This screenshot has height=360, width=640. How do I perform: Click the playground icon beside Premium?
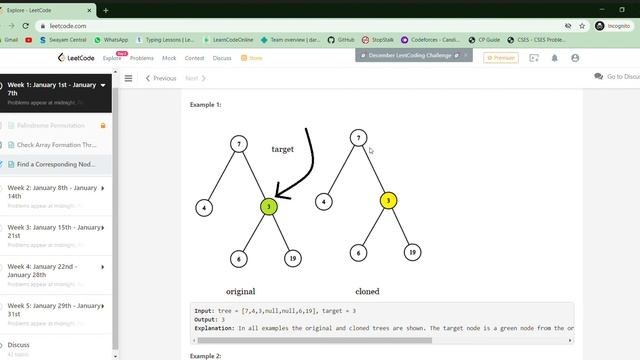[x=534, y=58]
